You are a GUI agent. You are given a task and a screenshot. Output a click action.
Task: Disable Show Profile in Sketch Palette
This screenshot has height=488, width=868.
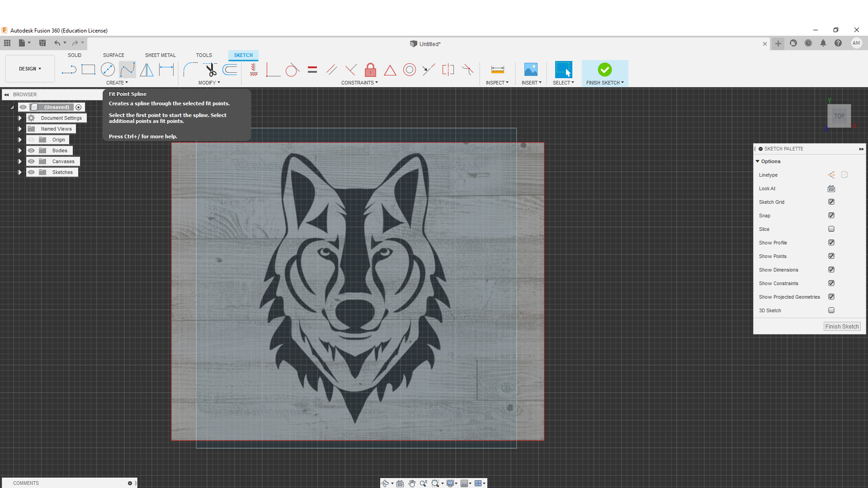pyautogui.click(x=832, y=242)
